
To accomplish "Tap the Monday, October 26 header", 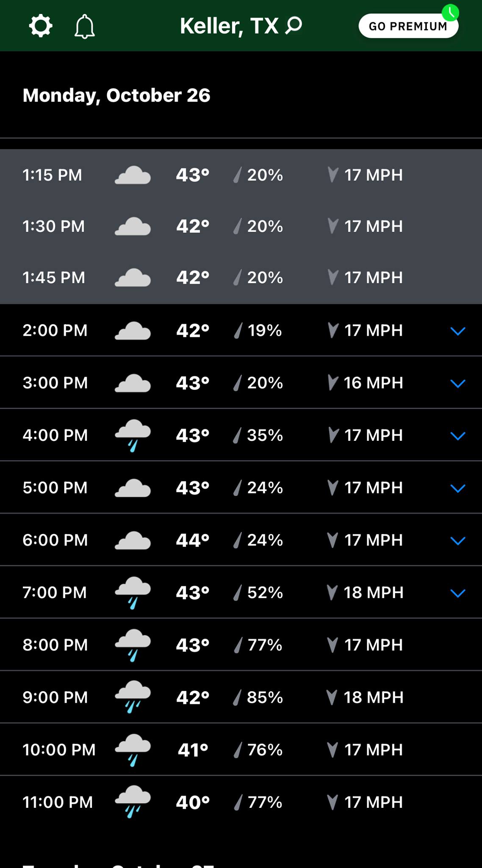I will coord(116,95).
